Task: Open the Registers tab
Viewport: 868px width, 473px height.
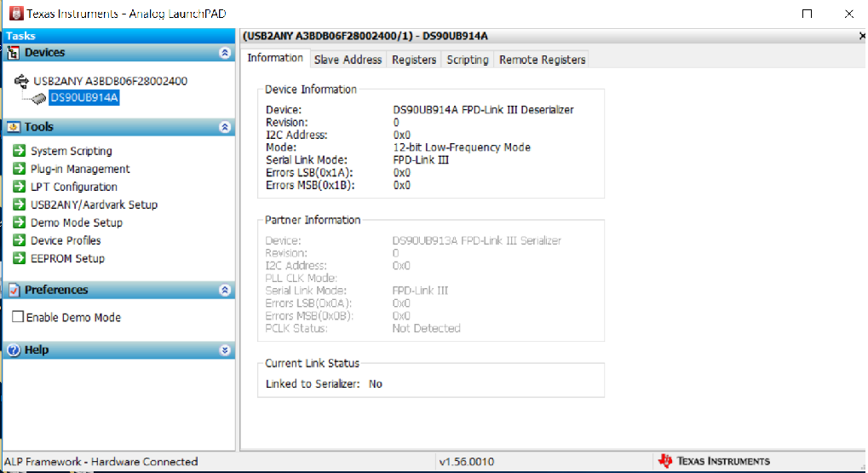Action: coord(414,60)
